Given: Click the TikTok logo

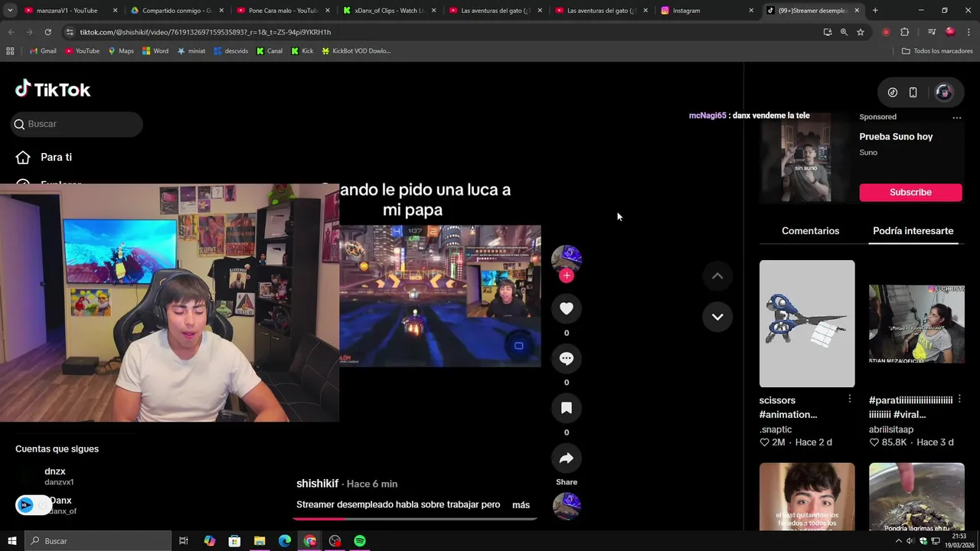Looking at the screenshot, I should point(53,90).
